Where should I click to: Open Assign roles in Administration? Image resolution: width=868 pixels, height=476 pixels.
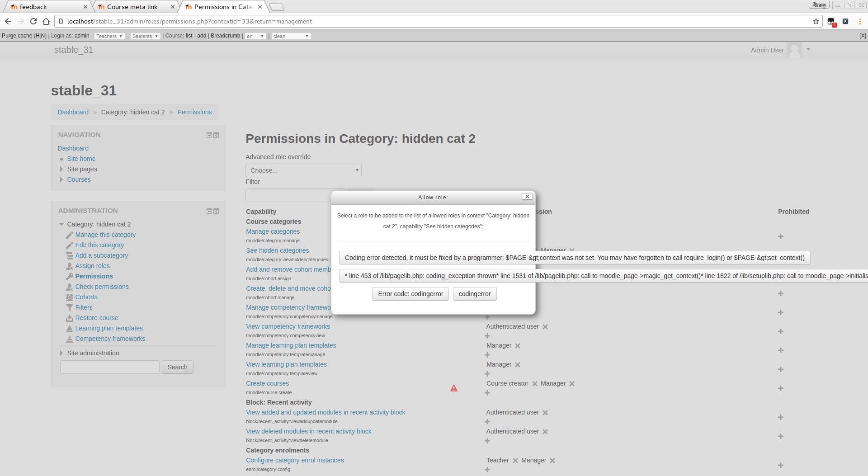click(x=93, y=266)
